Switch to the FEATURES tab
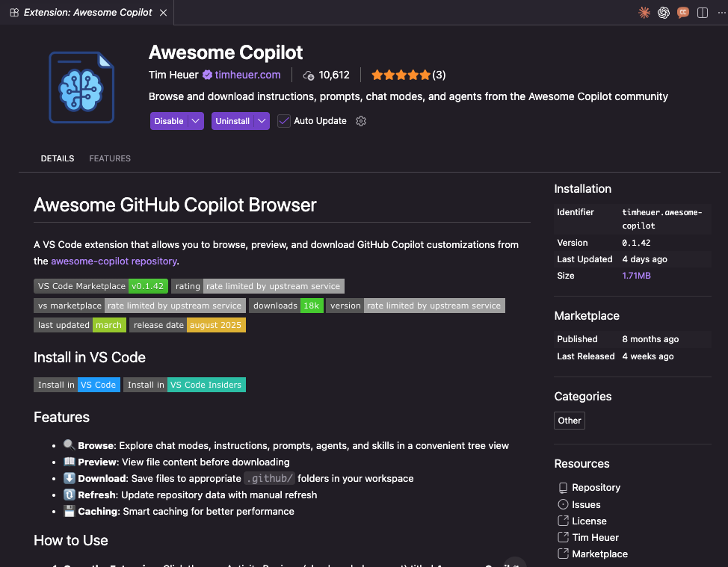Screen dimensions: 728x567 [110, 158]
